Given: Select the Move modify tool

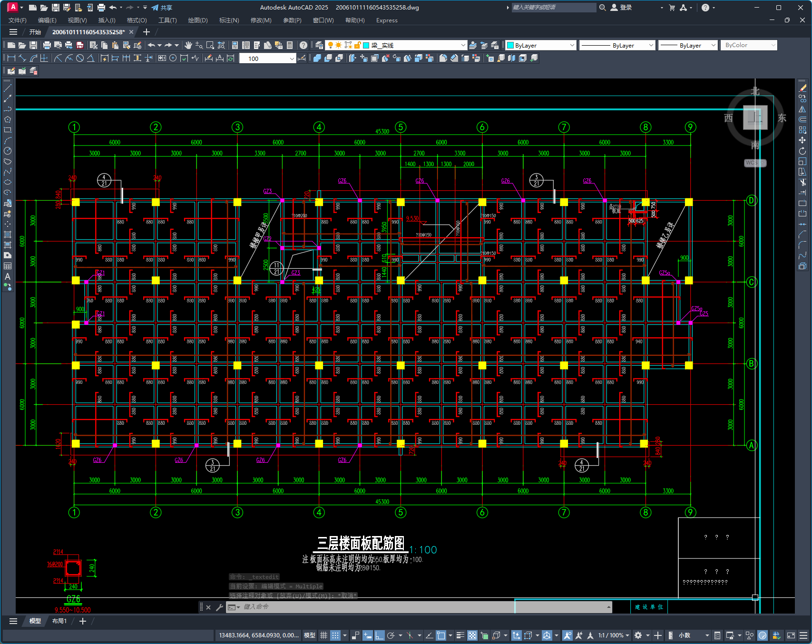Looking at the screenshot, I should click(802, 140).
